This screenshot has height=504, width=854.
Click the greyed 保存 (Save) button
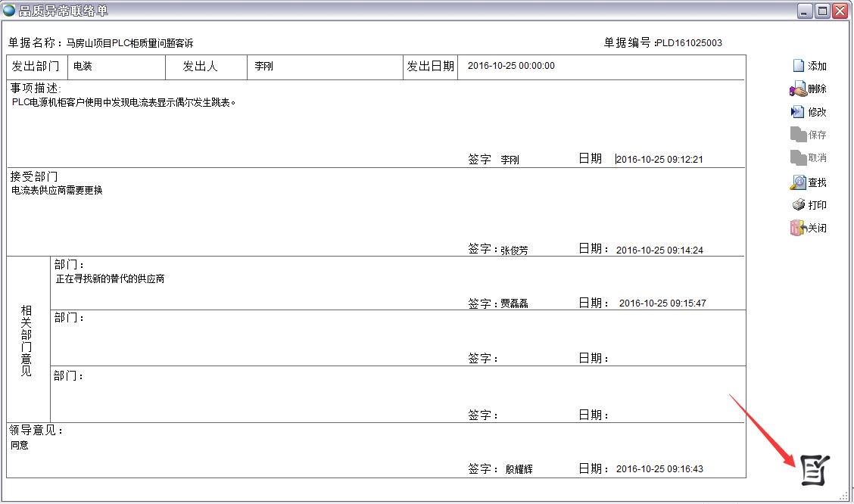(x=808, y=135)
